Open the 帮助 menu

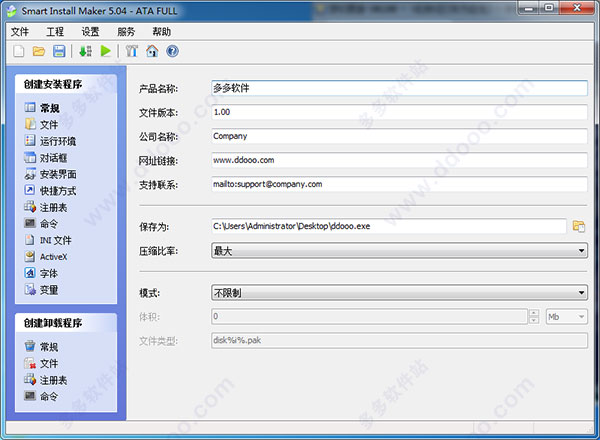pos(161,32)
